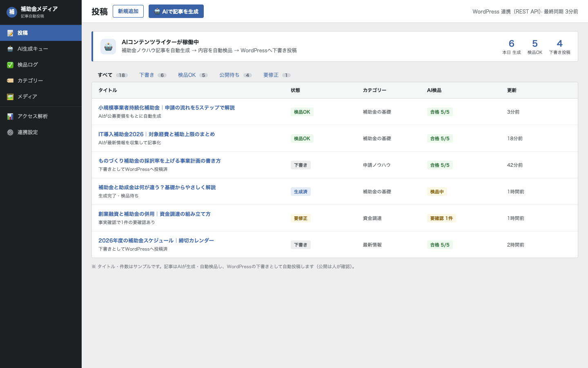Click the 検品中 AI inspection badge
This screenshot has width=588, height=368.
[437, 192]
